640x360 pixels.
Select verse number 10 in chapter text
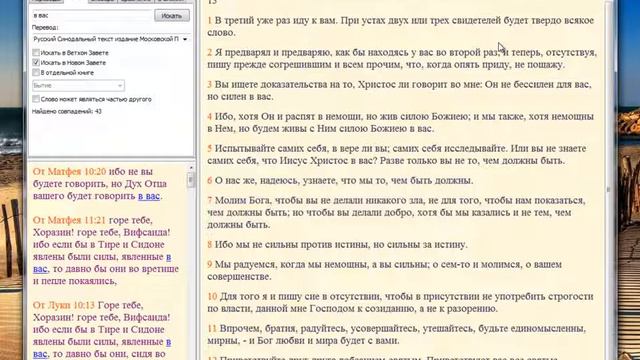(212, 296)
